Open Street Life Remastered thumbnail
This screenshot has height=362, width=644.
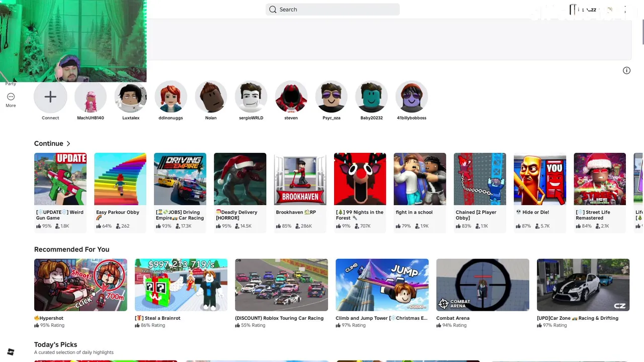pyautogui.click(x=600, y=179)
